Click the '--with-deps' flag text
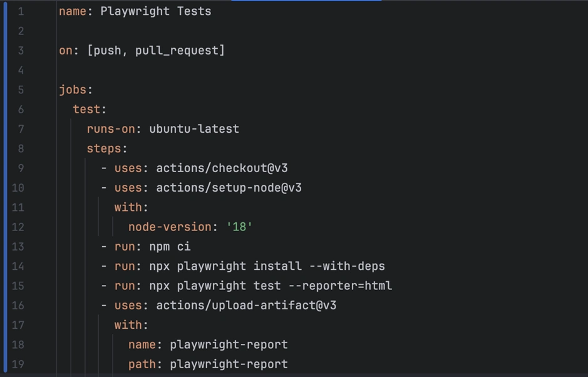Screen dimensions: 588x377 pos(347,266)
